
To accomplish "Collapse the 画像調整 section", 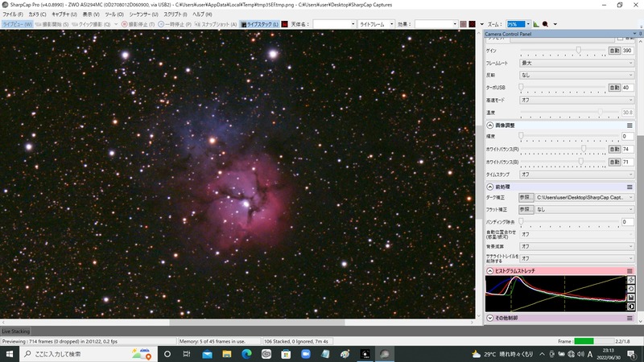I will tap(490, 125).
